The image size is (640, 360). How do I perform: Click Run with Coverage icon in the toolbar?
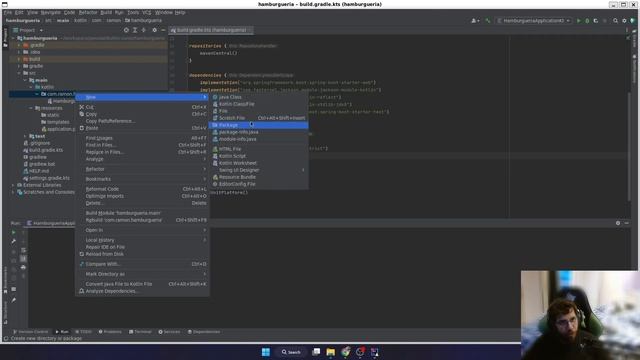tap(596, 20)
